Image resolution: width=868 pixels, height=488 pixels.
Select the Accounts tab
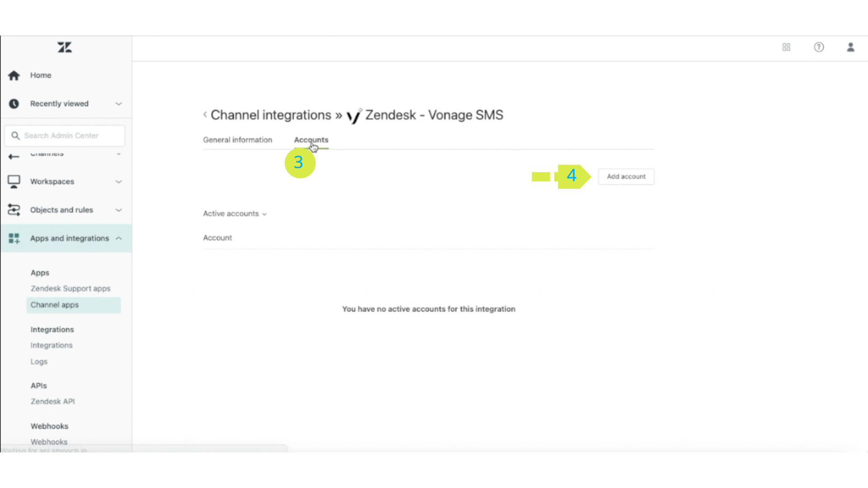[311, 140]
